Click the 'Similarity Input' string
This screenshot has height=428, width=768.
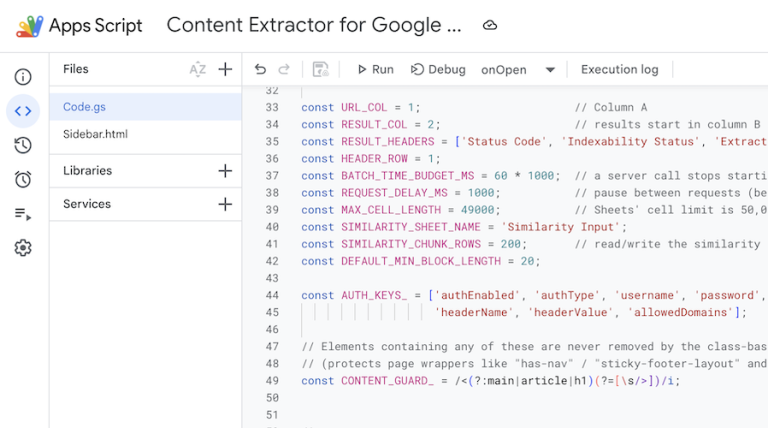(x=561, y=227)
